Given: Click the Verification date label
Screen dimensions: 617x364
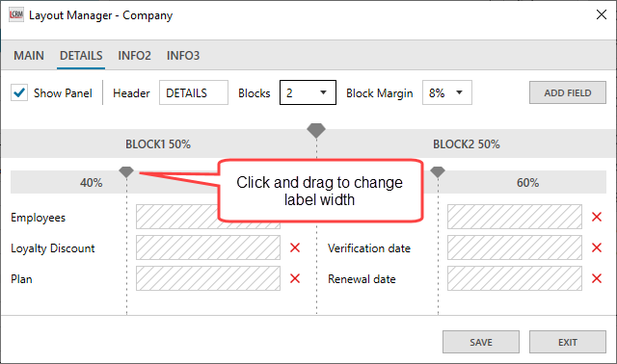Looking at the screenshot, I should (x=369, y=248).
